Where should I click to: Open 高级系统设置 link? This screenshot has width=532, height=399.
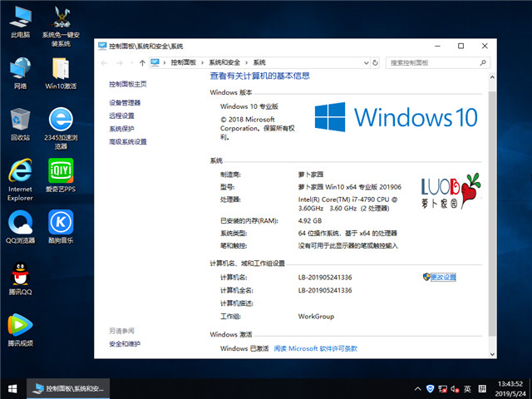127,142
